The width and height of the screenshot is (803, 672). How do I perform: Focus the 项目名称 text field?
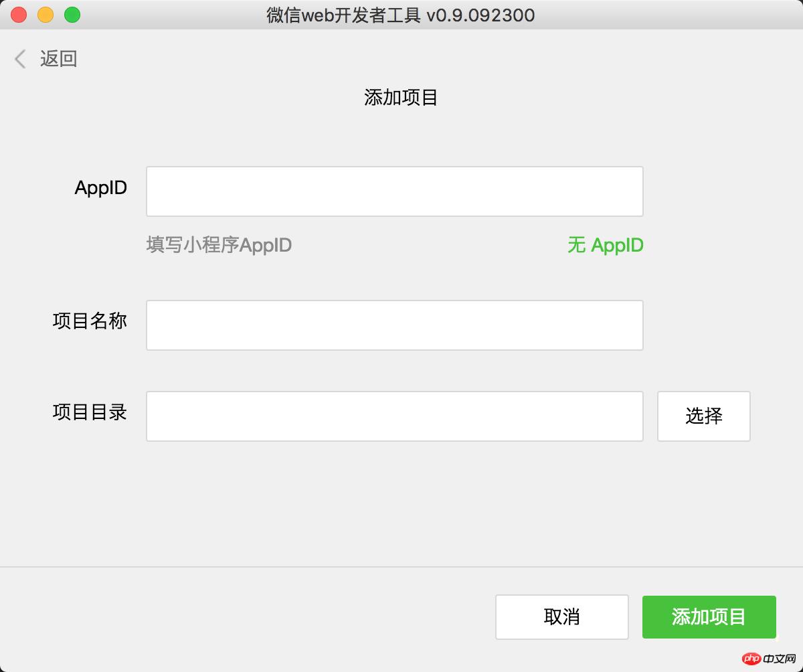pos(394,325)
